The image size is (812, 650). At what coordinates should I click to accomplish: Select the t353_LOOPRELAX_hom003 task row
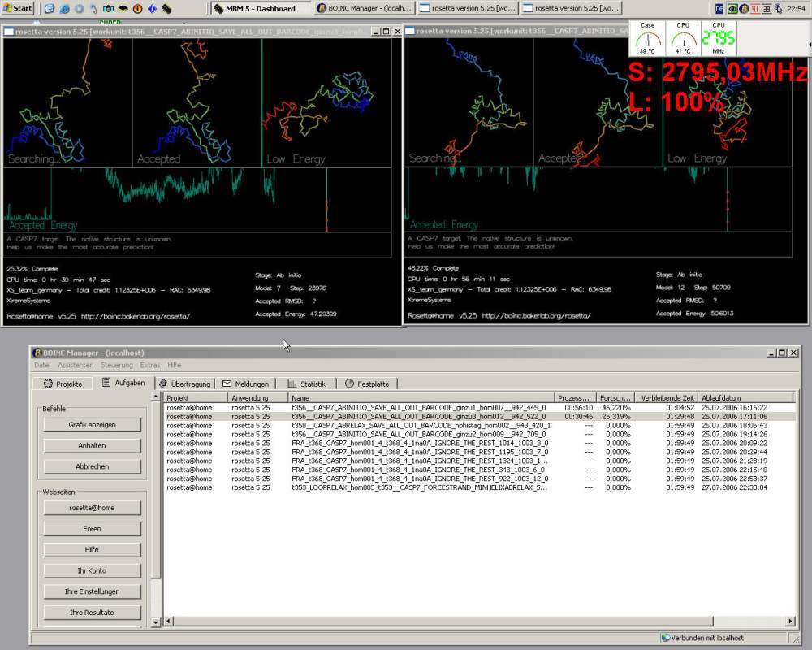click(x=480, y=487)
